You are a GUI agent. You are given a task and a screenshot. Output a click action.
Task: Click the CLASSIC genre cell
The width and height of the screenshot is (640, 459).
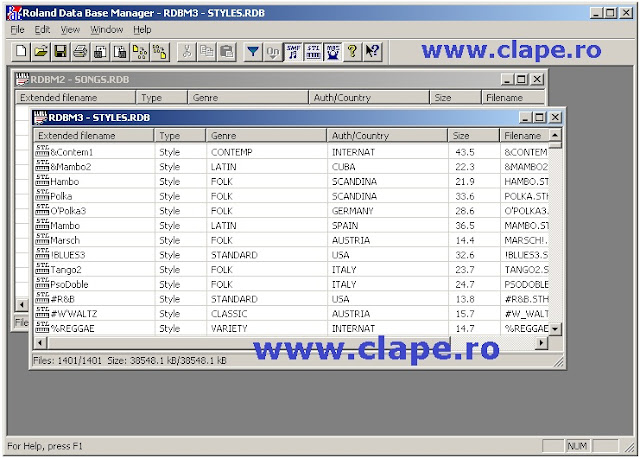229,313
